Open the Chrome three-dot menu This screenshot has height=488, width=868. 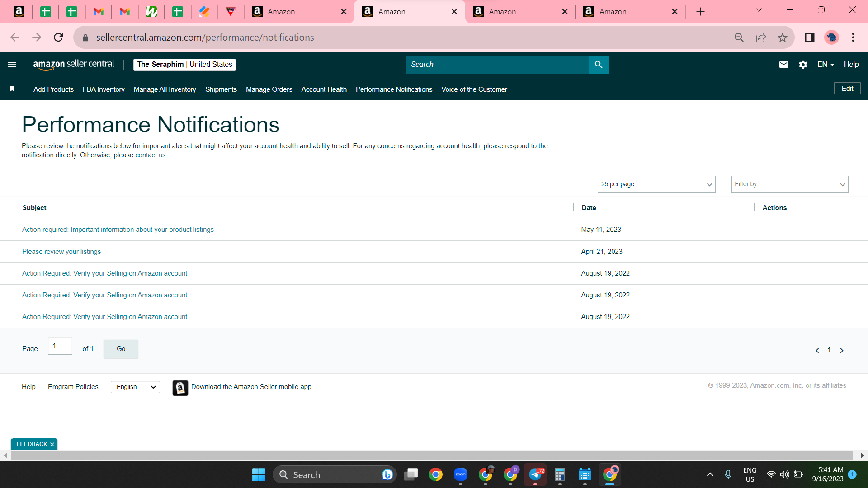pos(853,38)
